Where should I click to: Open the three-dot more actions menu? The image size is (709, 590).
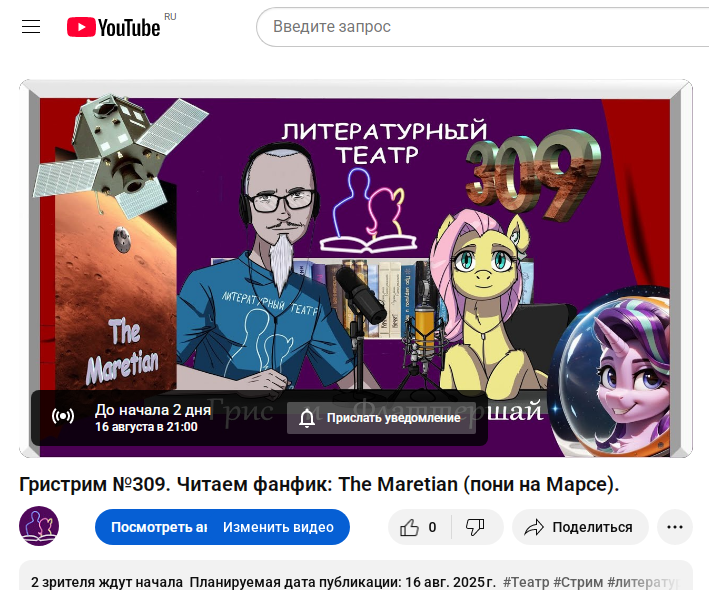[675, 527]
